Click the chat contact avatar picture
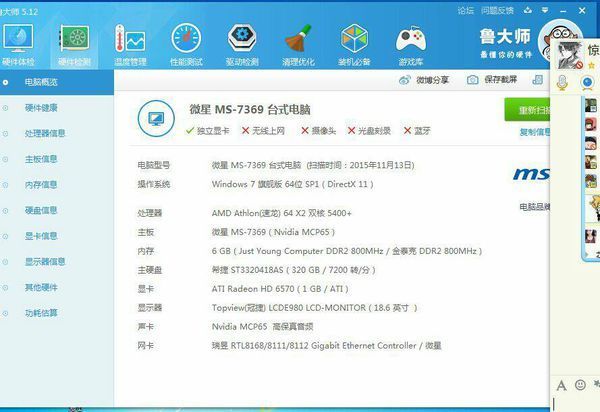Viewport: 600px width, 412px height. (x=569, y=56)
